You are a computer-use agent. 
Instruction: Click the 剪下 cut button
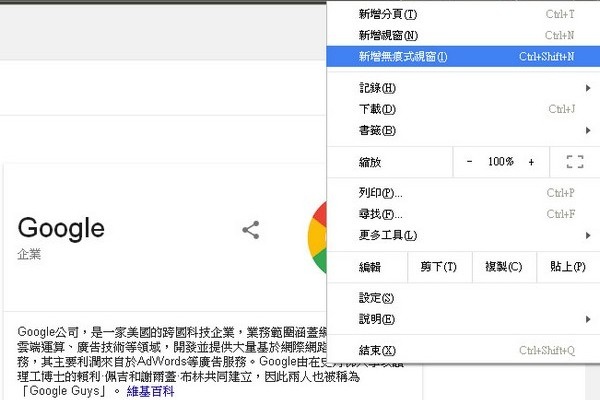click(439, 266)
